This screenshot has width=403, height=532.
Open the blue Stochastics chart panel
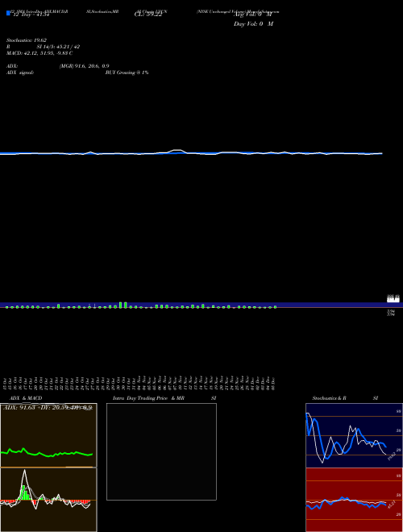tap(354, 435)
